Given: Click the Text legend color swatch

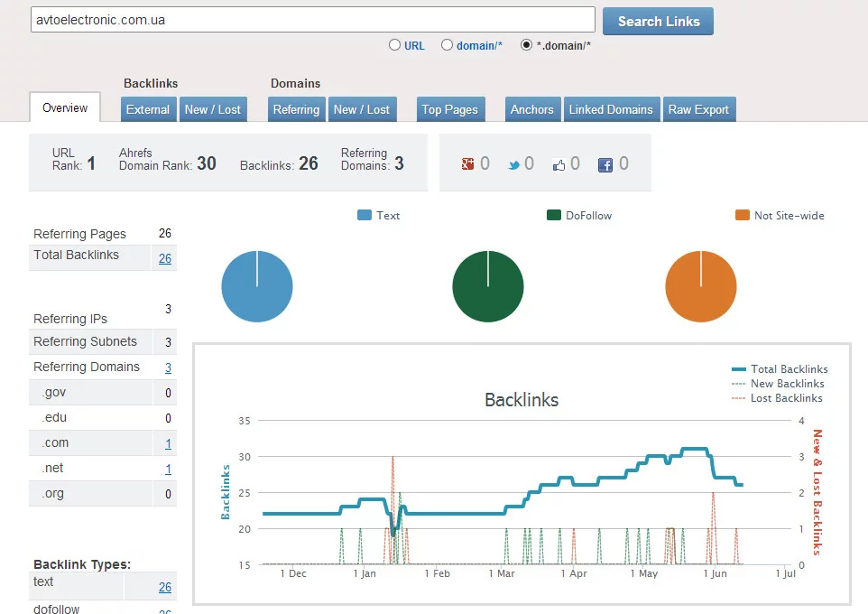Looking at the screenshot, I should point(365,216).
